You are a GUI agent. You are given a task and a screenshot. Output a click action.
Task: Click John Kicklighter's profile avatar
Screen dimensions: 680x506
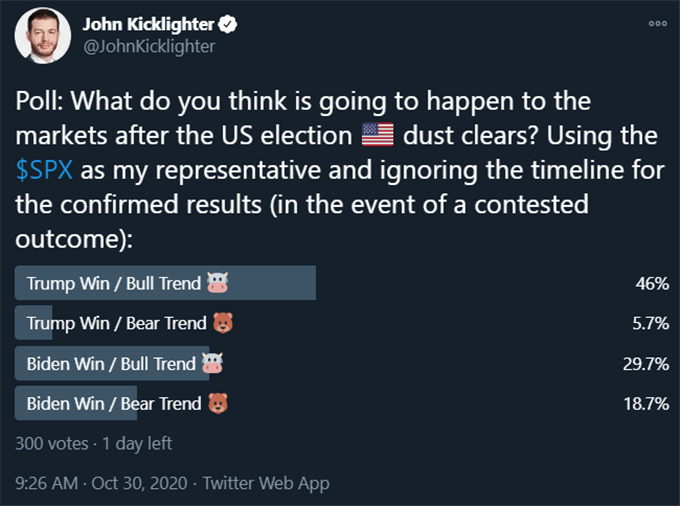[x=42, y=36]
